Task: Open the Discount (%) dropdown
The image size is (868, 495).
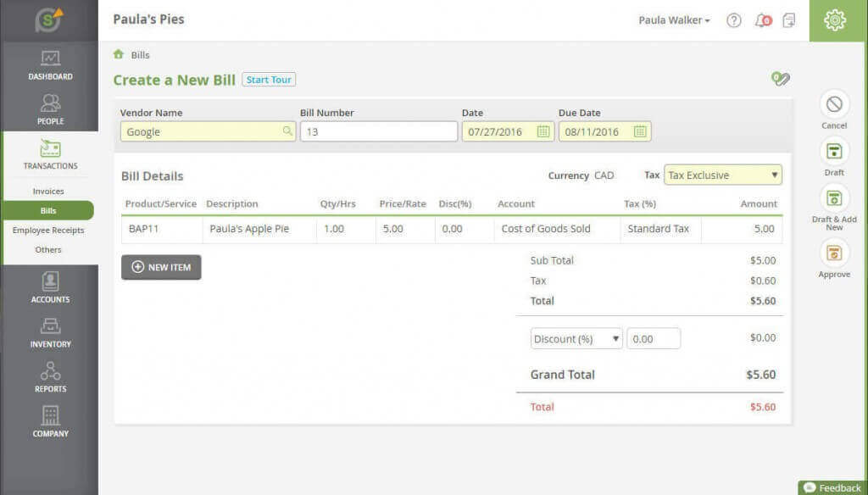Action: 576,337
